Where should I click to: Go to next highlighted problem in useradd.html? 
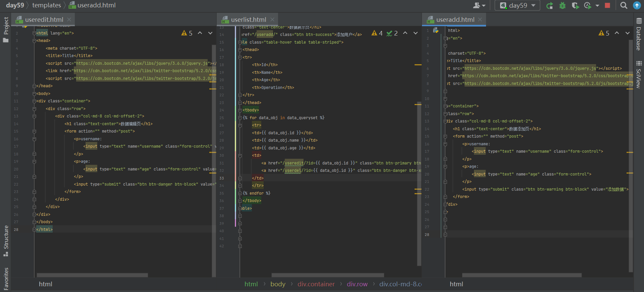[627, 33]
